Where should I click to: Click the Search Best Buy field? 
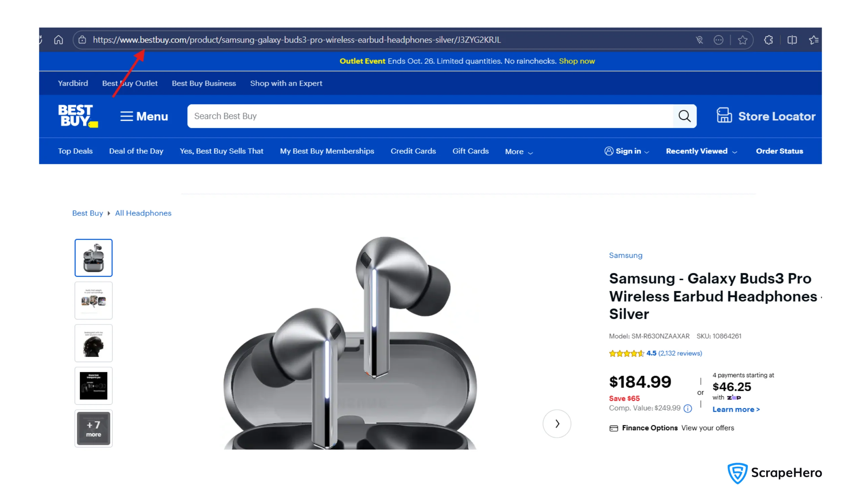(x=430, y=116)
